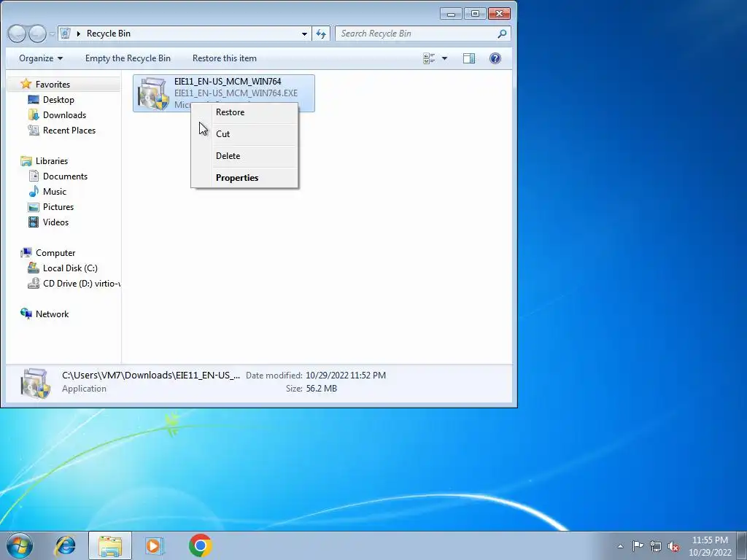The image size is (747, 560).
Task: Open recent pages dropdown next to Forward
Action: (x=52, y=34)
